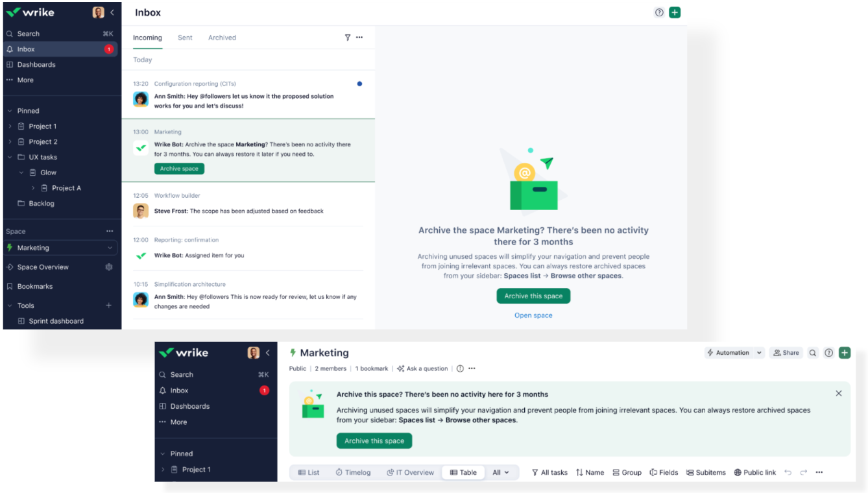The image size is (868, 493).
Task: Switch to the List view tab
Action: click(x=309, y=472)
